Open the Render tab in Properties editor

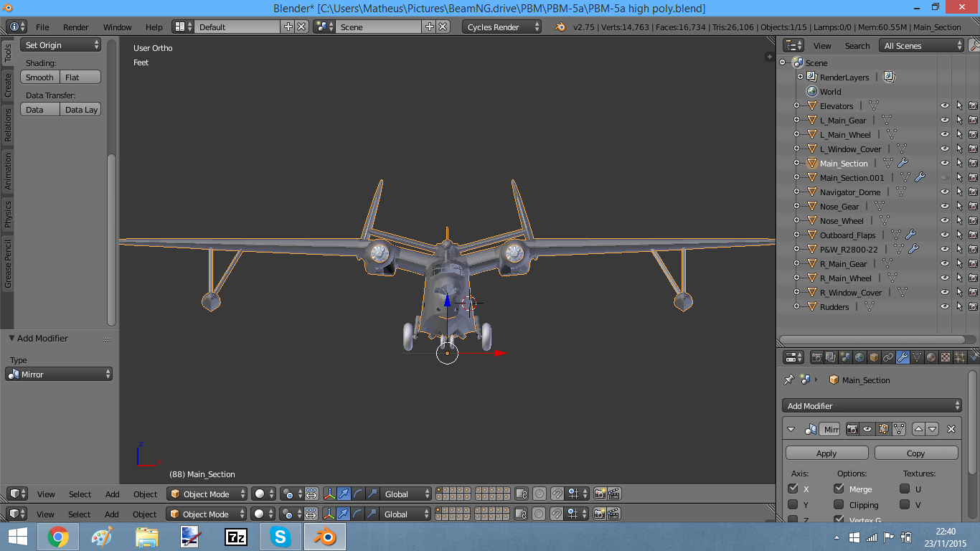(816, 357)
